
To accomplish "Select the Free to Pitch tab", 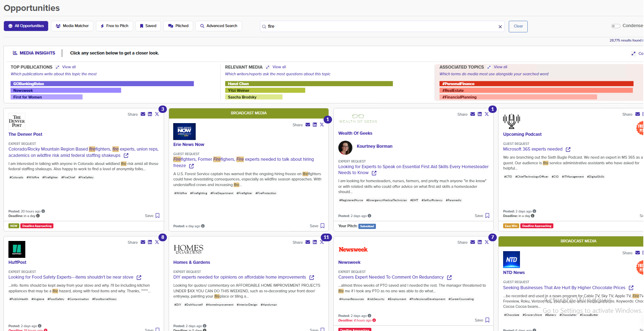I will click(115, 26).
